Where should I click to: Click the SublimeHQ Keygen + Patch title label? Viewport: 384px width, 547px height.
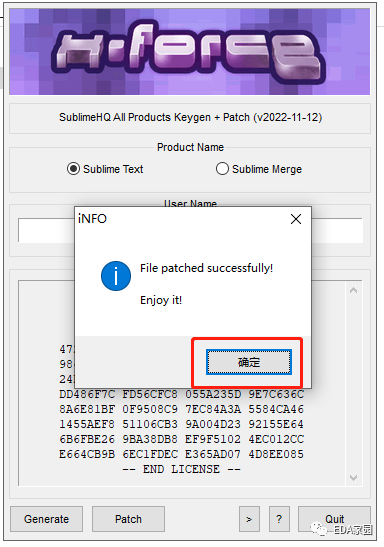click(190, 117)
